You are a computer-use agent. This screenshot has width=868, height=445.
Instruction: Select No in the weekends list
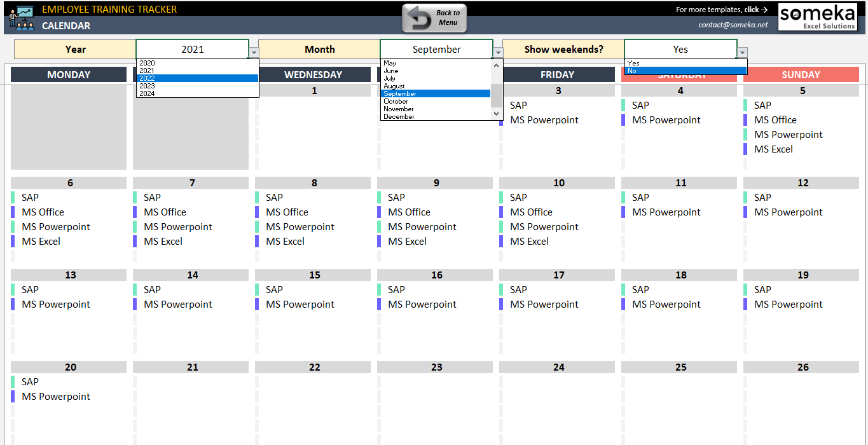(x=686, y=71)
